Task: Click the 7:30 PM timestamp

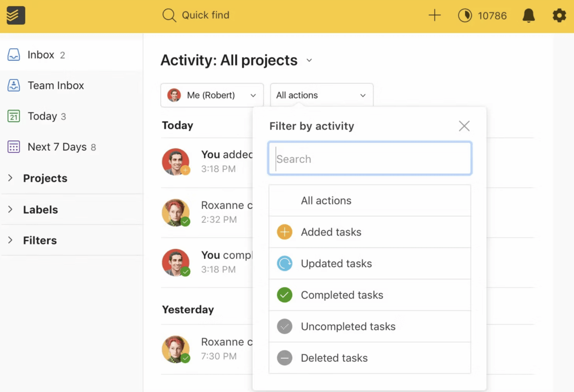Action: tap(219, 356)
